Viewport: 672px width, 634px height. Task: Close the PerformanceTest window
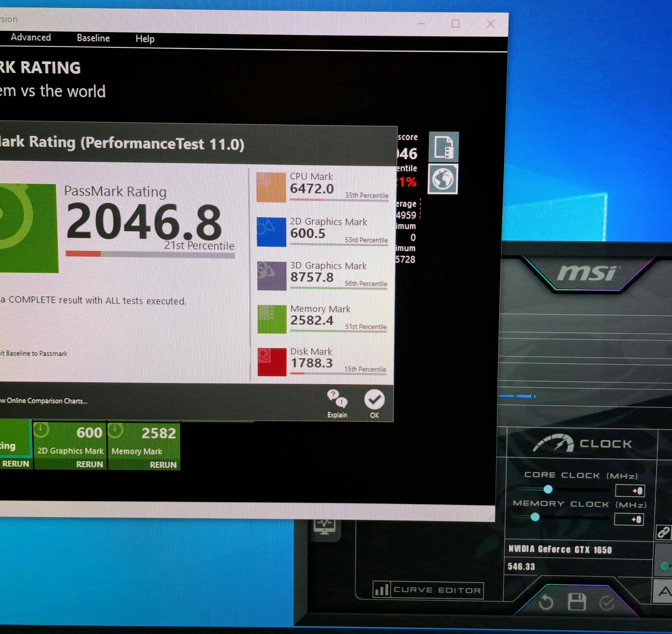pyautogui.click(x=491, y=24)
